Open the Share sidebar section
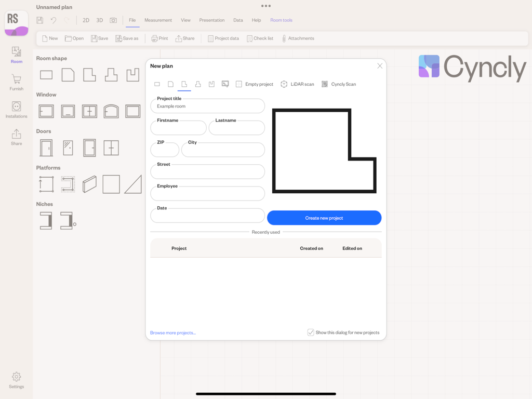This screenshot has width=532, height=399. 16,137
